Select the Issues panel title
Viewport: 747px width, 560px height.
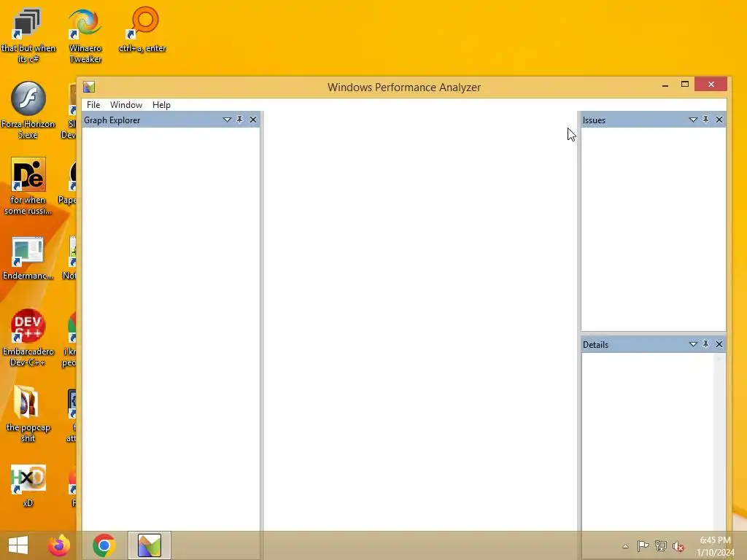point(594,120)
